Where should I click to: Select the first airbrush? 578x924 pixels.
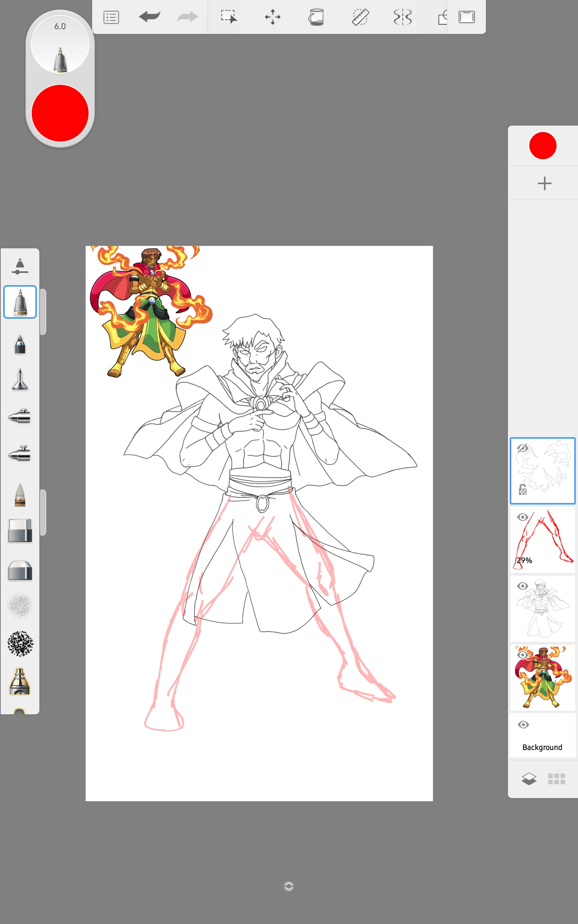[x=20, y=416]
